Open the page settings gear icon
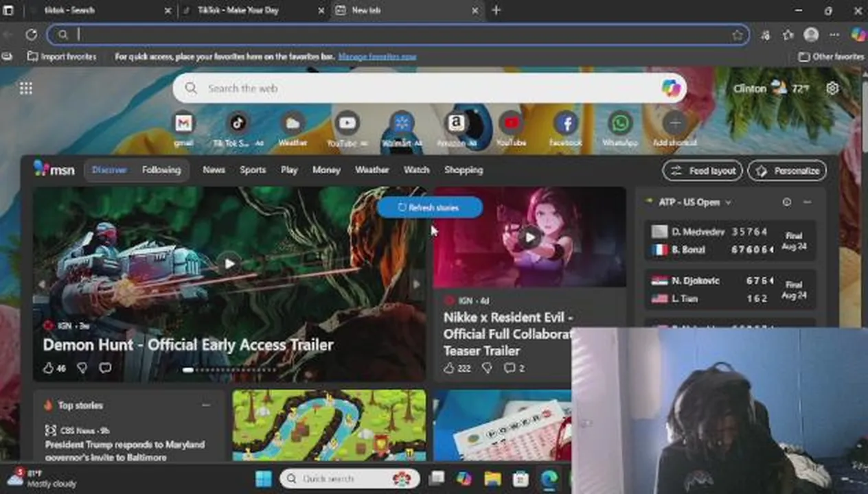The height and width of the screenshot is (494, 868). [x=832, y=89]
